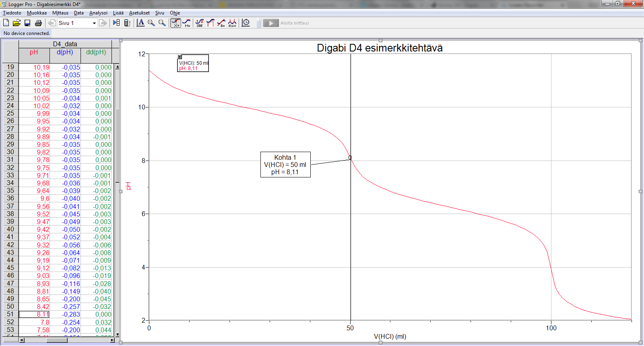Open the Analysoi menu
Viewport: 644px width, 346px height.
pos(98,13)
